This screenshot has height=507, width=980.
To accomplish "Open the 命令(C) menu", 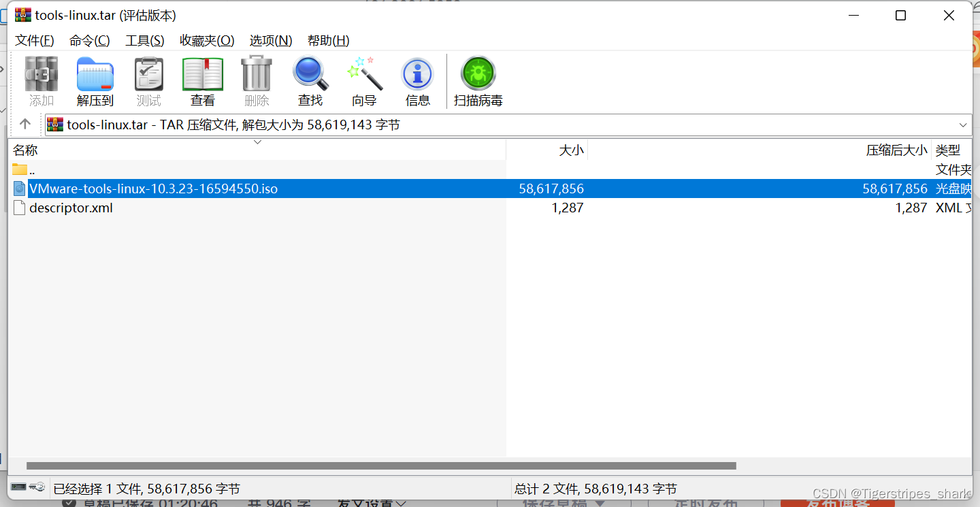I will click(x=89, y=40).
